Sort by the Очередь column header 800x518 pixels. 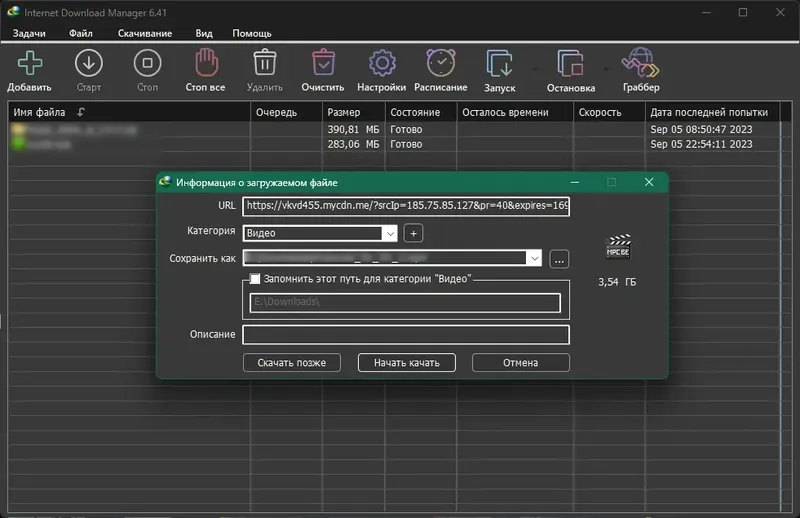tap(286, 112)
